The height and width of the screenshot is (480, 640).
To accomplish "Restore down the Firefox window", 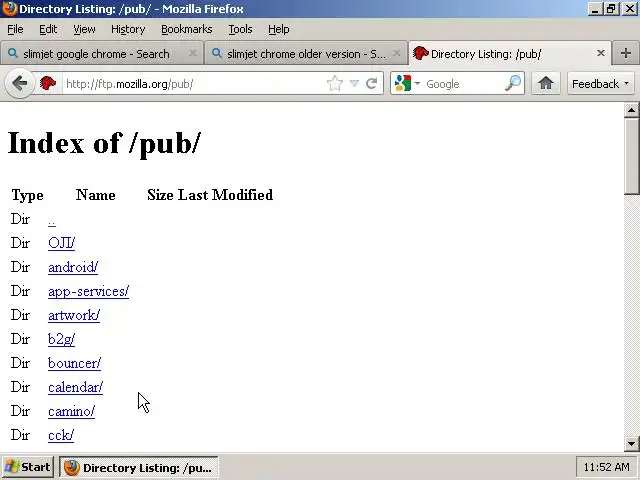I will [611, 9].
